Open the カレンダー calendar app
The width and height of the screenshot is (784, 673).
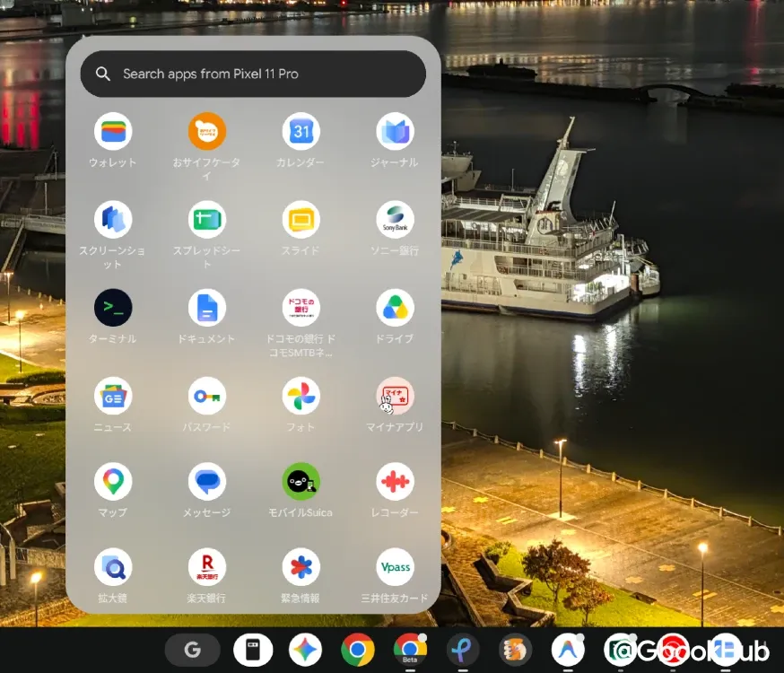[x=301, y=132]
